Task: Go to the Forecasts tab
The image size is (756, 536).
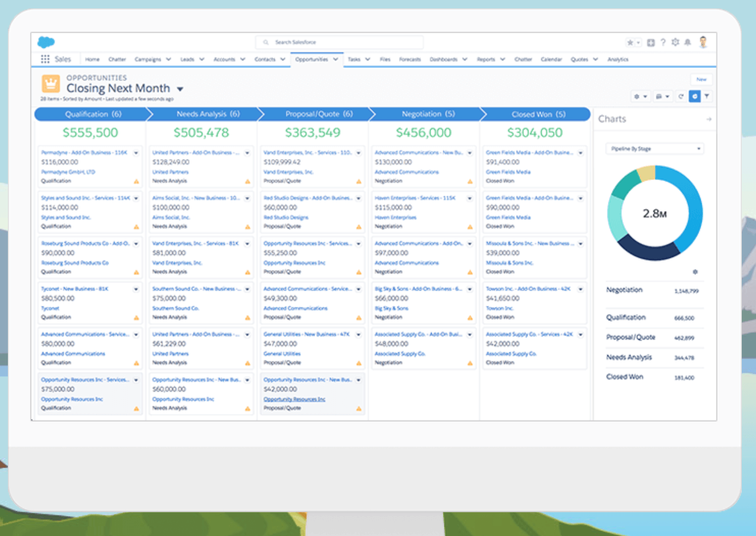Action: point(410,59)
